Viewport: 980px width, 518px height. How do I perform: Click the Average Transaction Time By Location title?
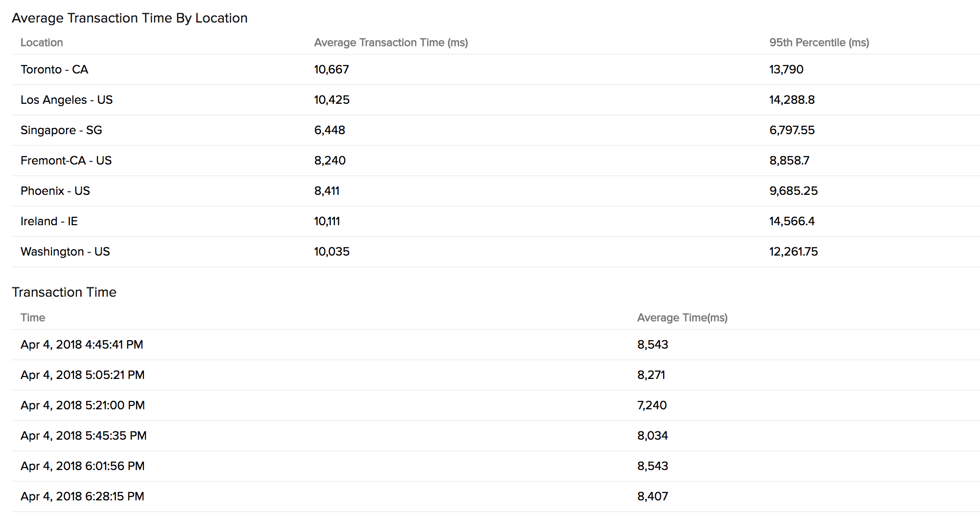pos(130,18)
